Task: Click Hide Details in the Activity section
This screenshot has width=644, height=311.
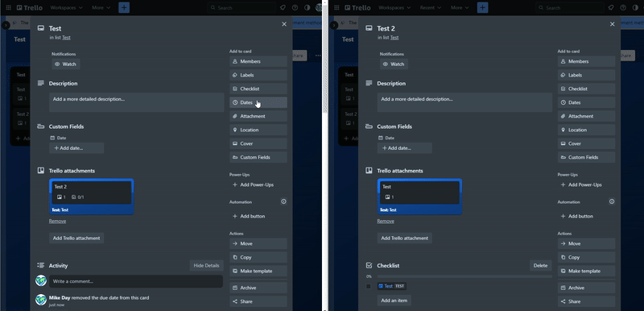Action: [x=207, y=265]
